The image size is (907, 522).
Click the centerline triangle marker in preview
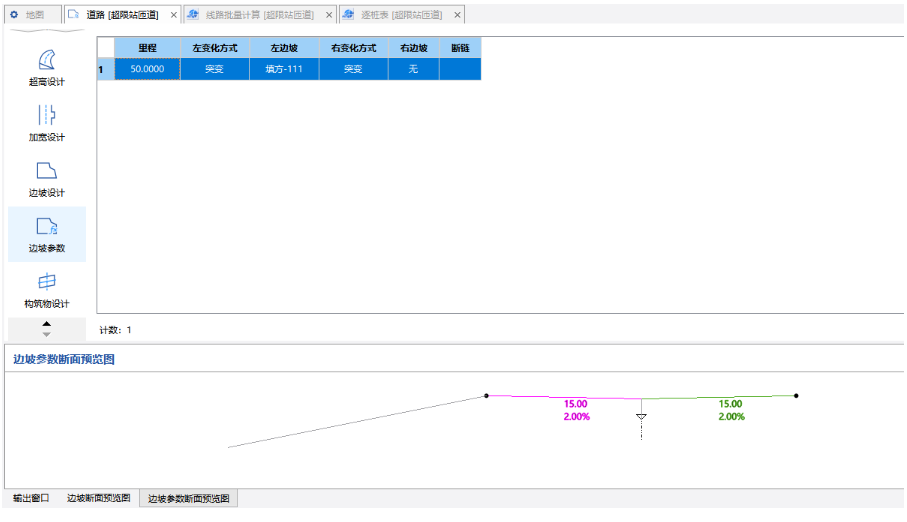point(641,417)
